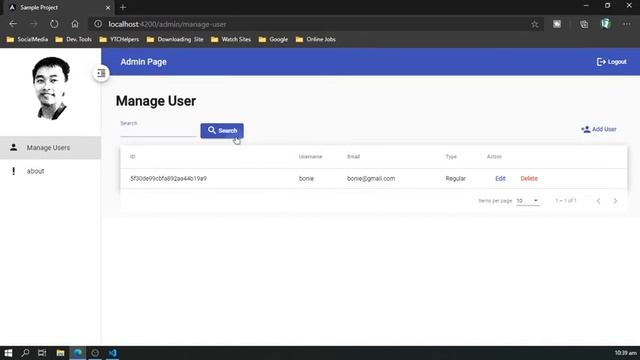Image resolution: width=640 pixels, height=360 pixels.
Task: Select the Regular type cell
Action: click(456, 178)
